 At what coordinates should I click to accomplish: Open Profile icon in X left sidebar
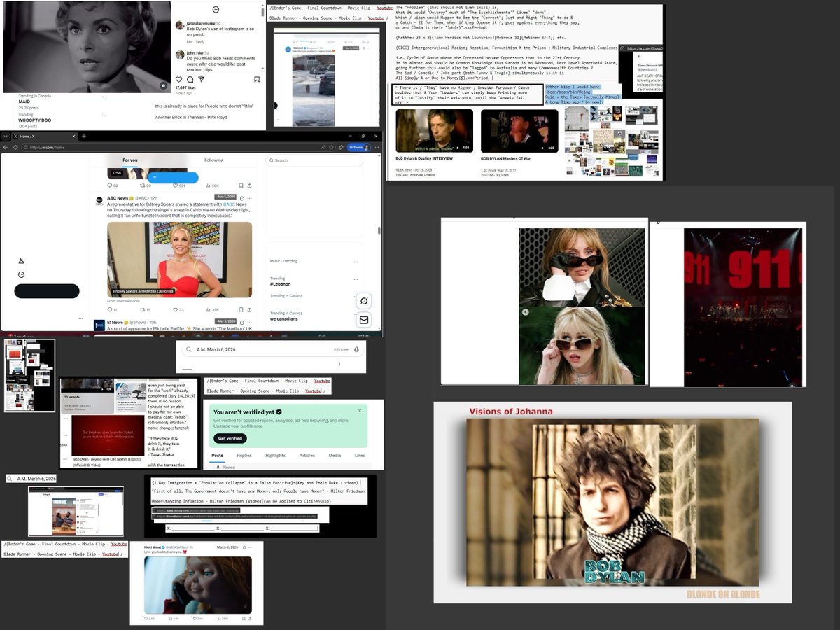tap(22, 260)
